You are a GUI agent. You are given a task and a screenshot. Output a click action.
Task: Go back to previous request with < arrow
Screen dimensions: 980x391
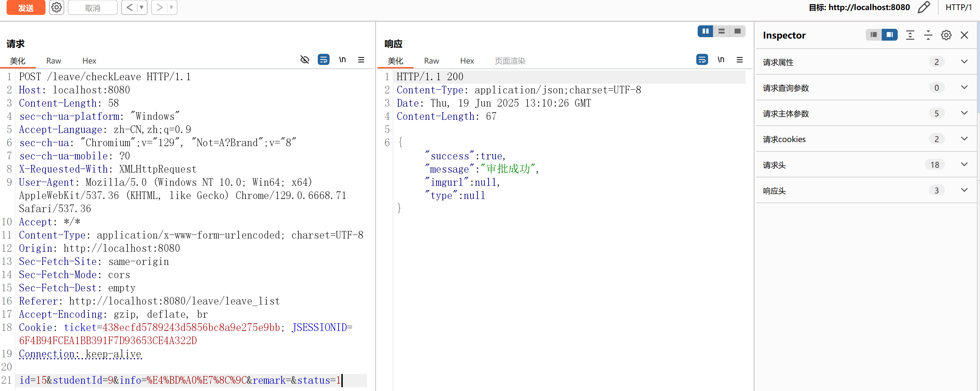pos(129,7)
